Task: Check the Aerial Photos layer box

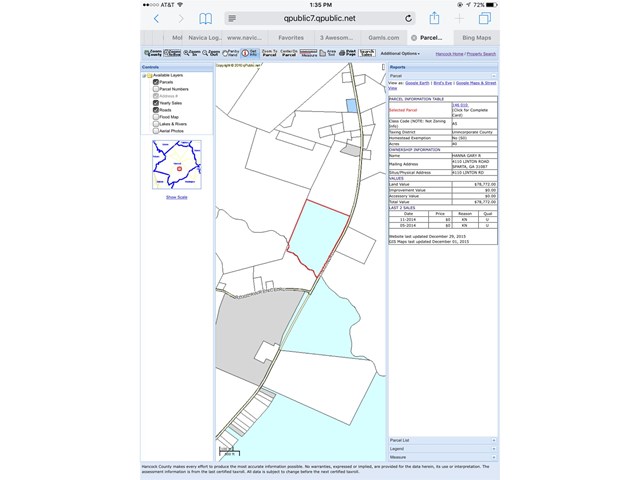Action: 156,131
